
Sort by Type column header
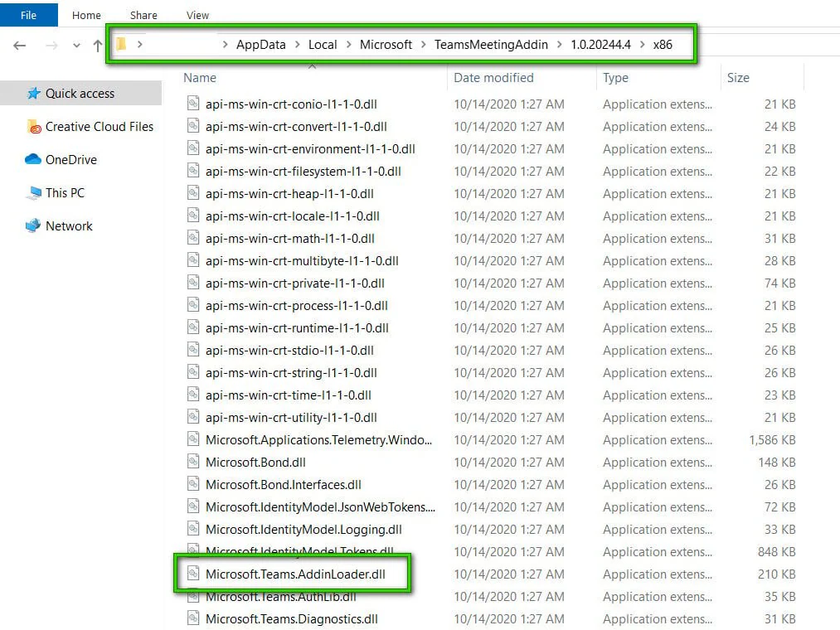[x=615, y=78]
